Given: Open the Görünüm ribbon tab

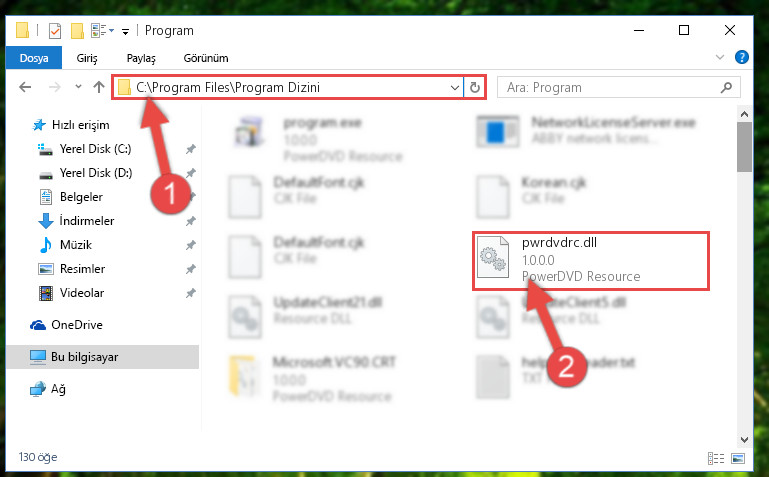Looking at the screenshot, I should click(x=206, y=58).
